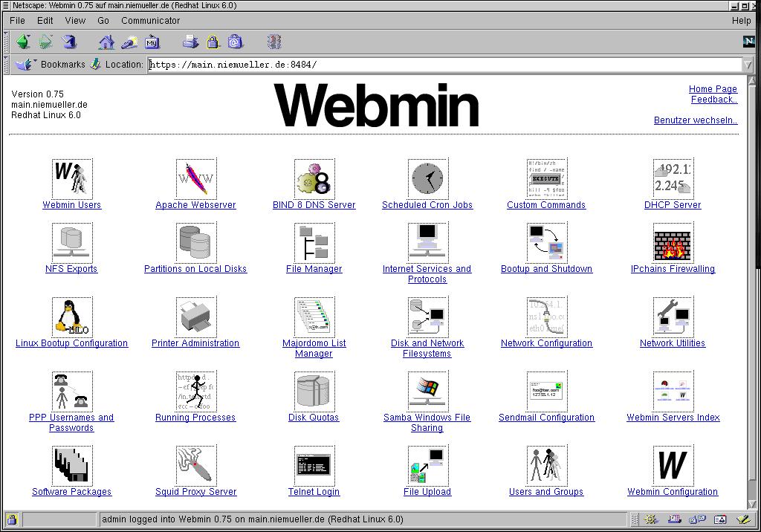Image resolution: width=761 pixels, height=532 pixels.
Task: Open the DHCP Server icon
Action: tap(673, 178)
